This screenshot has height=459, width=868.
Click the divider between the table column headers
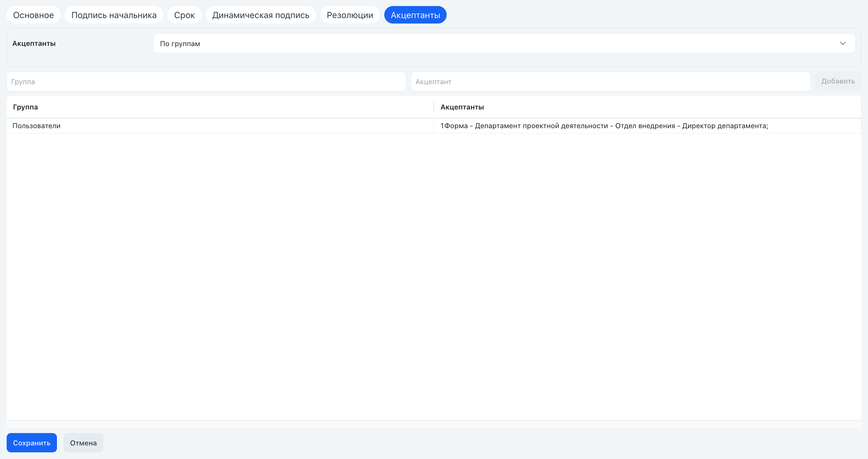pos(434,107)
